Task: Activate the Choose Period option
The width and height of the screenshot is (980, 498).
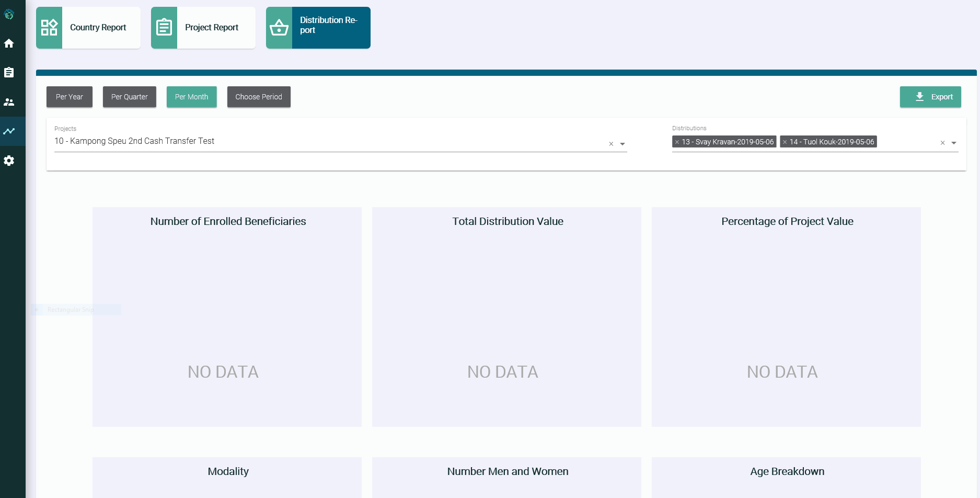Action: click(x=259, y=97)
